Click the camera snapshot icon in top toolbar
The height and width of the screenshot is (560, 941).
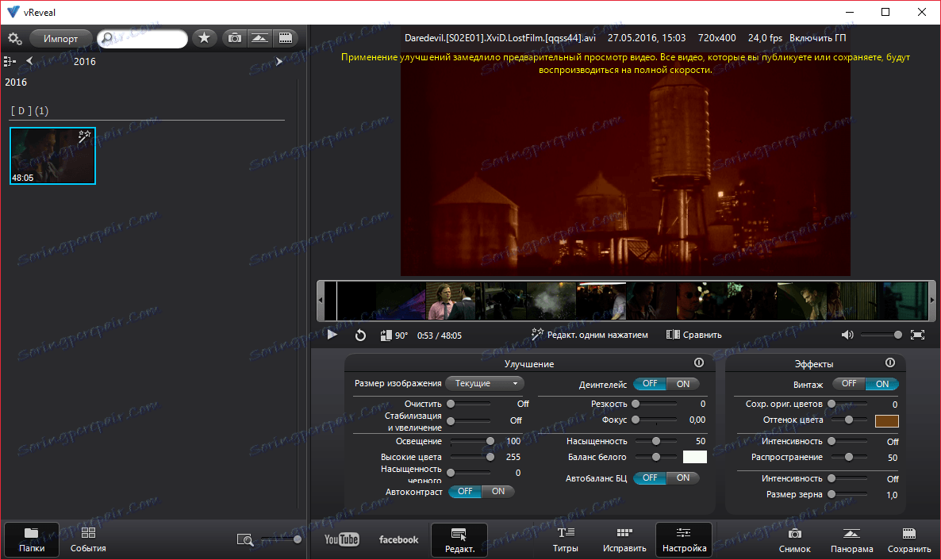tap(234, 38)
